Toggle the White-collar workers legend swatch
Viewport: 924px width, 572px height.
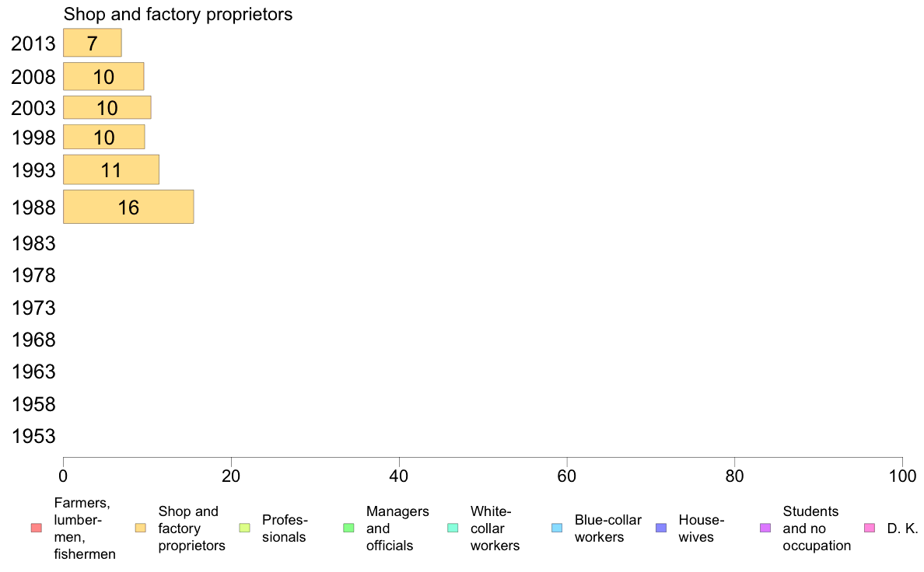coord(453,528)
